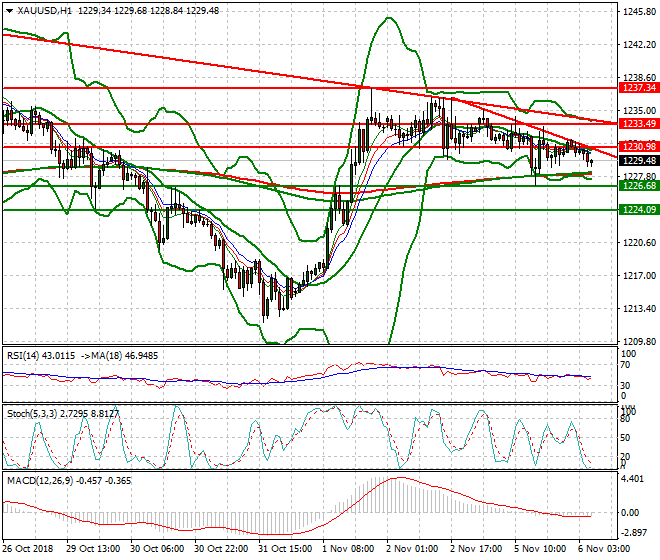Click the 1227.80 price scale value

pyautogui.click(x=639, y=176)
